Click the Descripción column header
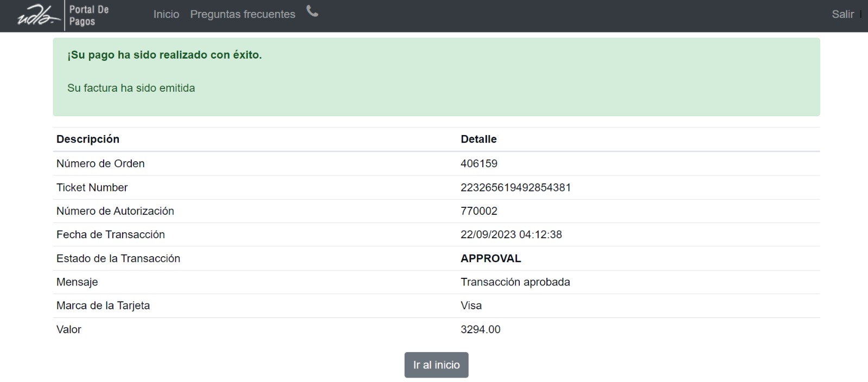Viewport: 868px width, 382px height. (x=88, y=139)
